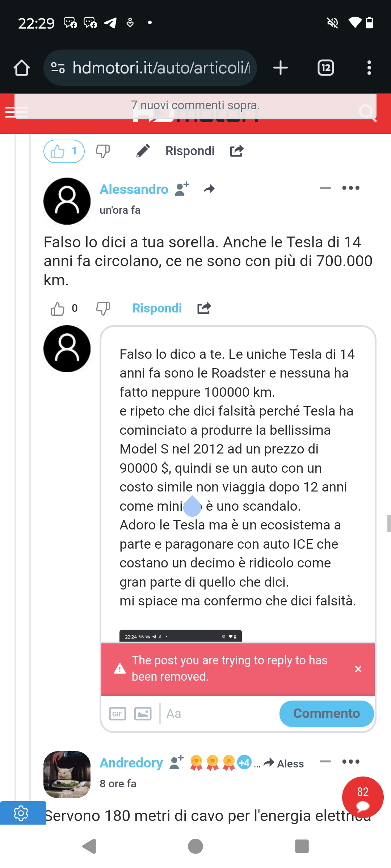Screen dimensions: 391x868
Task: Open options dots for Alessandro's comment
Action: (x=351, y=188)
